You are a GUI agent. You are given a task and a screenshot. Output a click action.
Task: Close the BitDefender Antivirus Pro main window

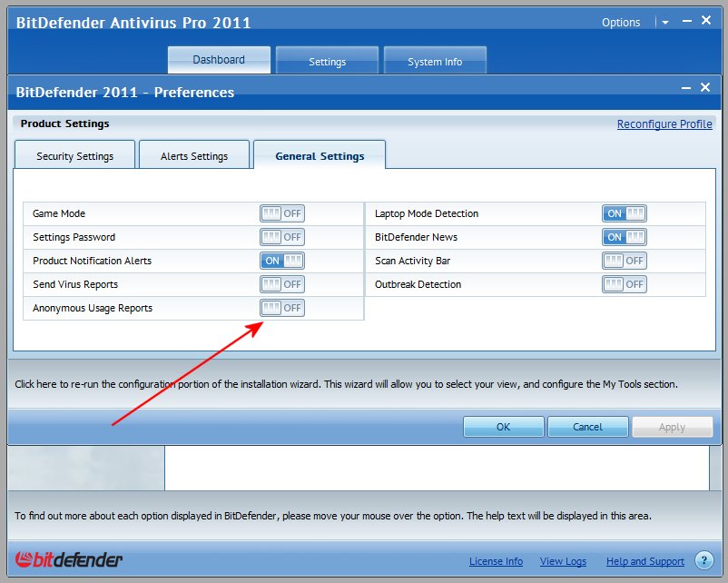[x=706, y=20]
